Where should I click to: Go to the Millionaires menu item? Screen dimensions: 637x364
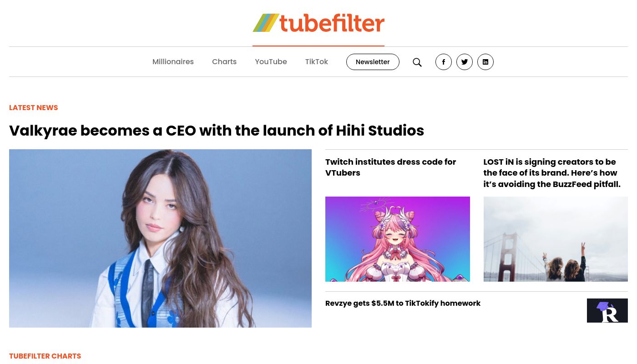click(173, 62)
